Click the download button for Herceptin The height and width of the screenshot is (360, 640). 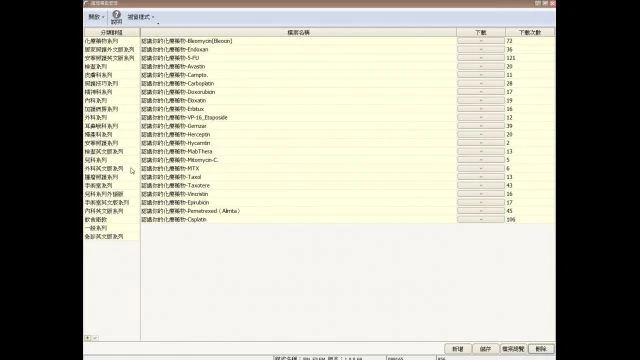point(481,134)
